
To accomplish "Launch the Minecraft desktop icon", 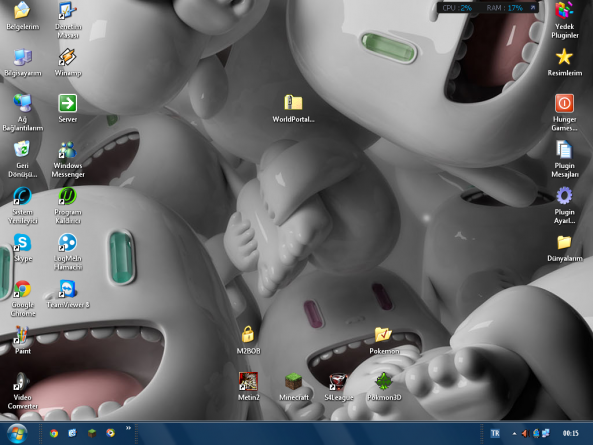I will tap(294, 386).
